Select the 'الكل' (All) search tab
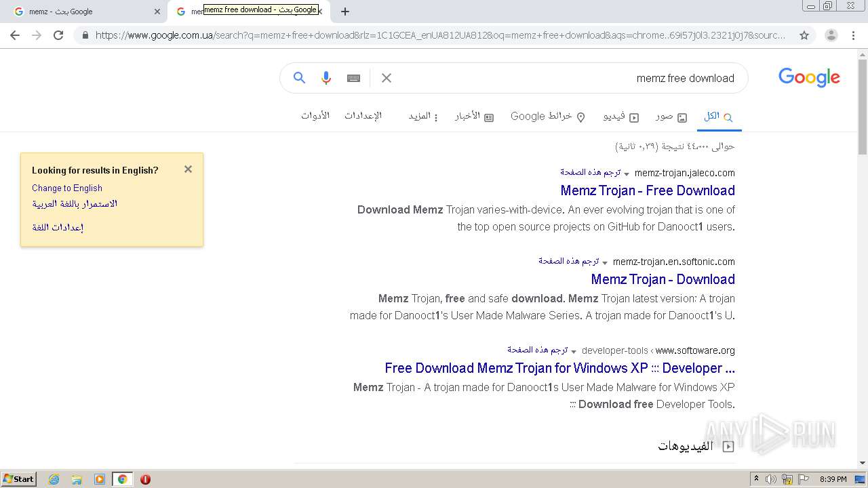The height and width of the screenshot is (488, 868). pyautogui.click(x=718, y=117)
